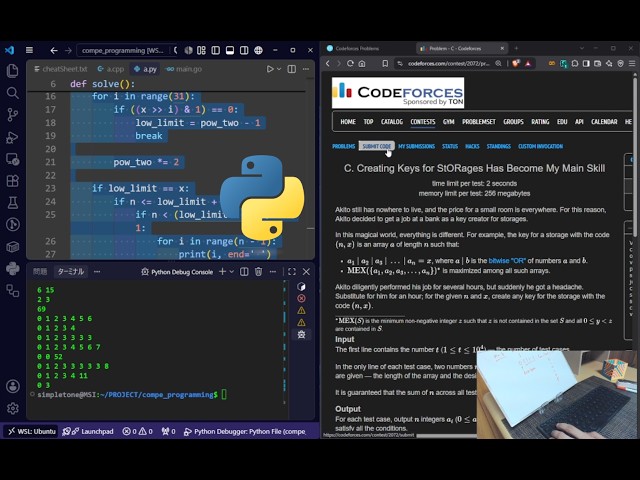
Task: Open the Manage gear menu in VS Code
Action: [13, 408]
